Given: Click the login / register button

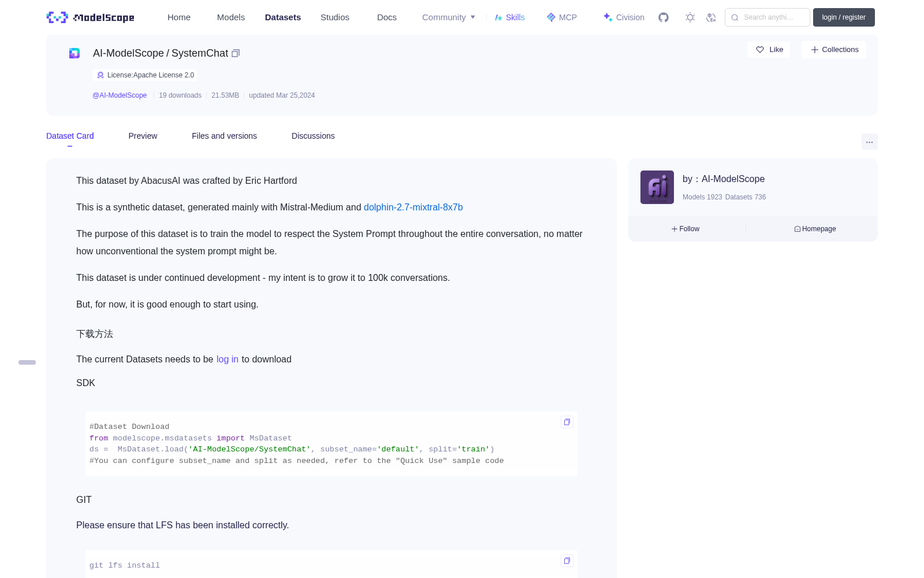Looking at the screenshot, I should click(x=844, y=17).
